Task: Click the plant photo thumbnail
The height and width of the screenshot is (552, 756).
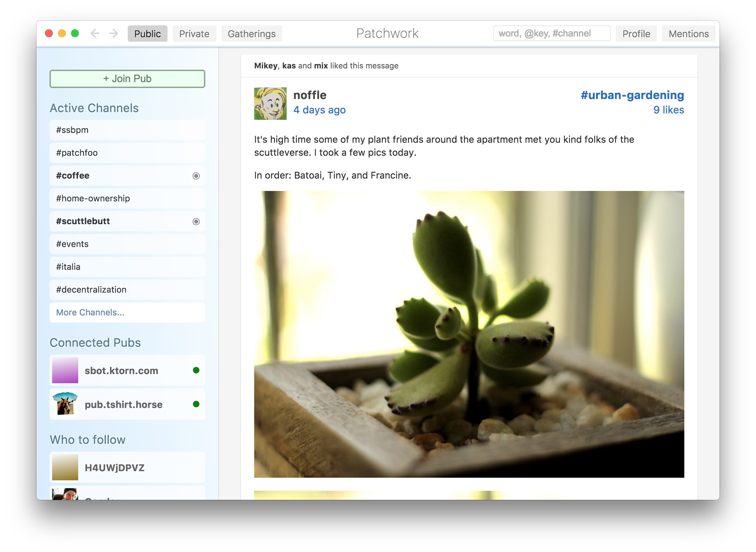Action: point(469,334)
